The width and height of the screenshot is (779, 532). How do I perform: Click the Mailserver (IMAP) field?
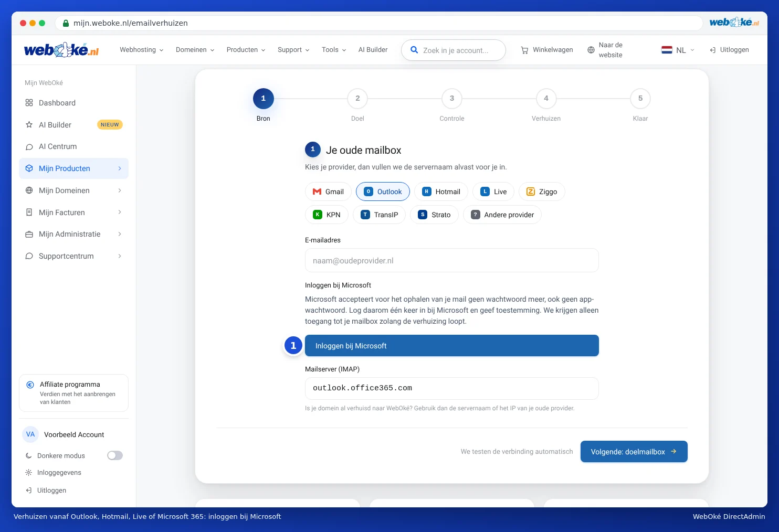[452, 388]
